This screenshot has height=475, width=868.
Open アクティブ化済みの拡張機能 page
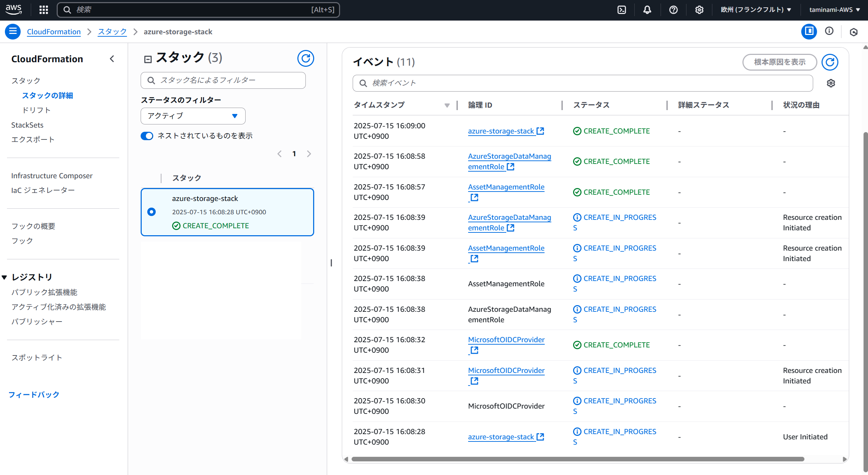(58, 307)
